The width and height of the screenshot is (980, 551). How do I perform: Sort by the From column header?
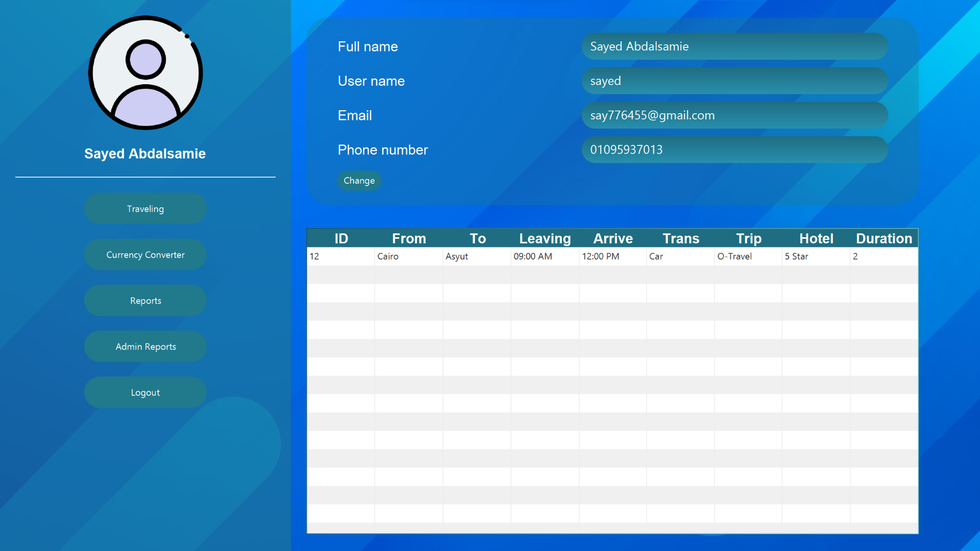(409, 238)
